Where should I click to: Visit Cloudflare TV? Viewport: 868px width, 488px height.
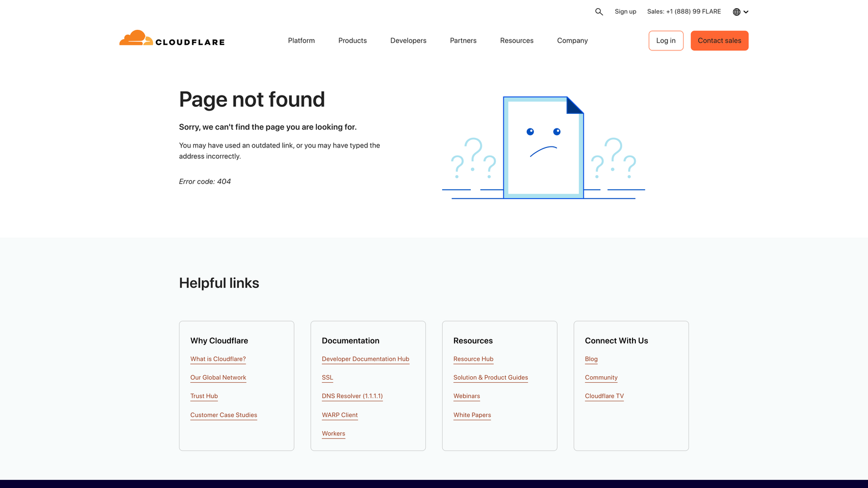point(604,396)
